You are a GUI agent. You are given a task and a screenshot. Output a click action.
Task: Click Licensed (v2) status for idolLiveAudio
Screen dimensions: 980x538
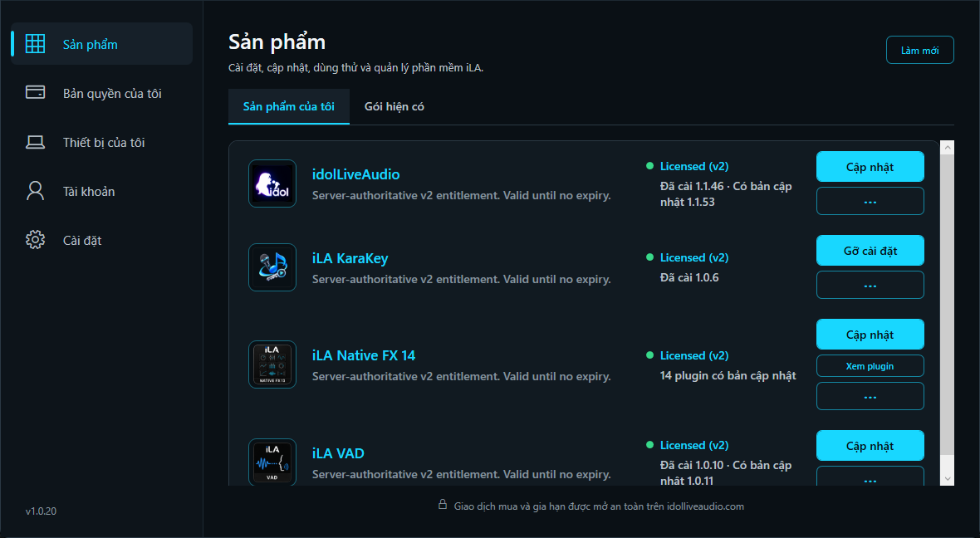click(x=693, y=166)
